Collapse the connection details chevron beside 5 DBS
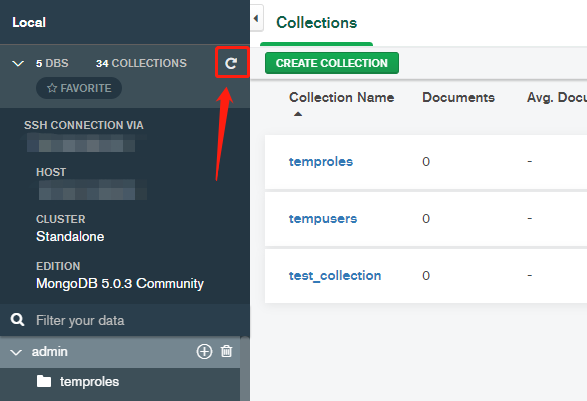This screenshot has height=401, width=587. pos(18,64)
